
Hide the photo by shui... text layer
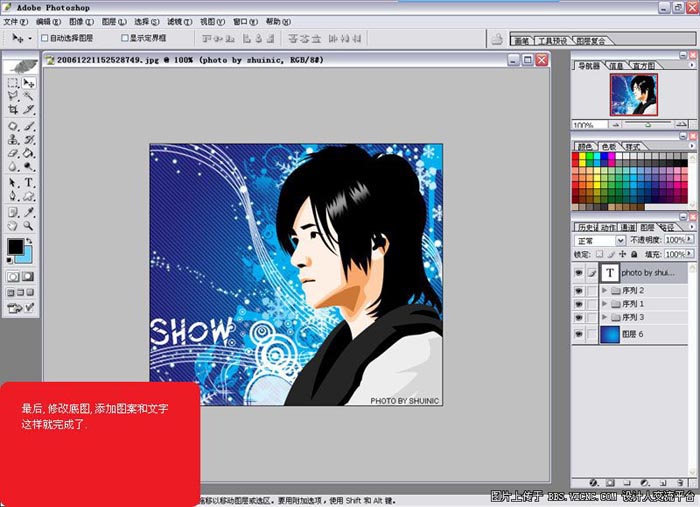[x=579, y=273]
